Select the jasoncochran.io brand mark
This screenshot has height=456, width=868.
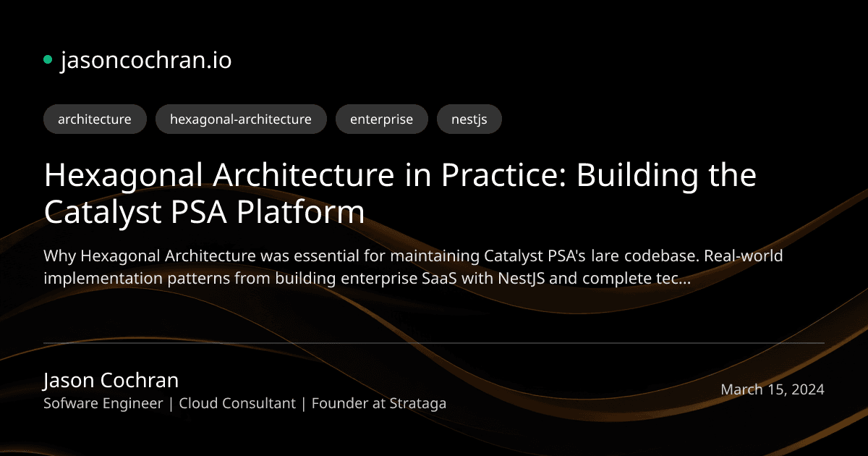[145, 61]
